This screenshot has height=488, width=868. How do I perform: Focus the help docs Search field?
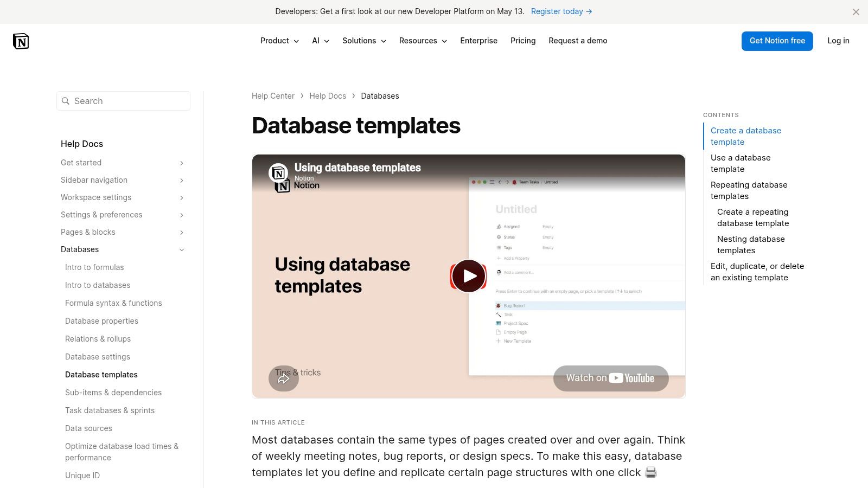[123, 101]
